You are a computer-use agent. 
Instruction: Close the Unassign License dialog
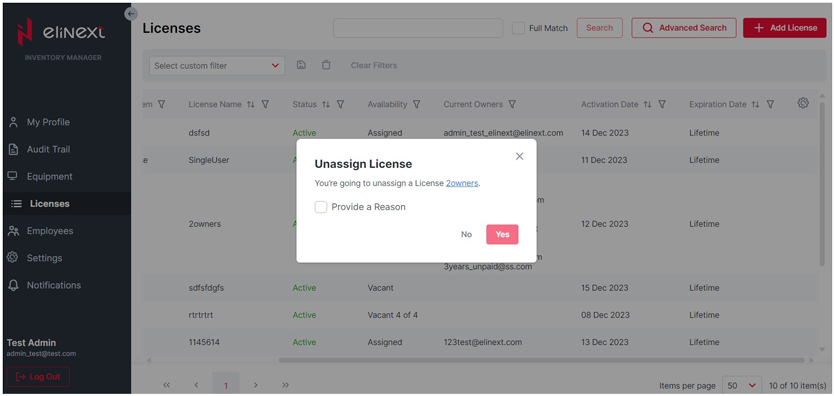(520, 156)
